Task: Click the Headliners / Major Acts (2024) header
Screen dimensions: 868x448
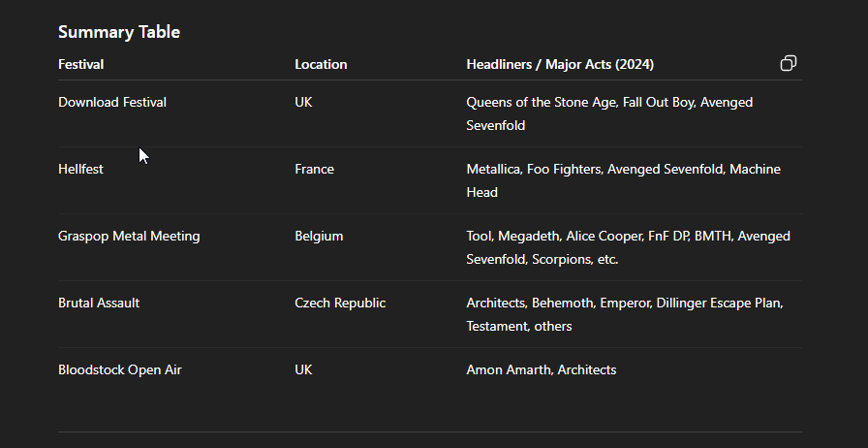Action: pyautogui.click(x=560, y=64)
